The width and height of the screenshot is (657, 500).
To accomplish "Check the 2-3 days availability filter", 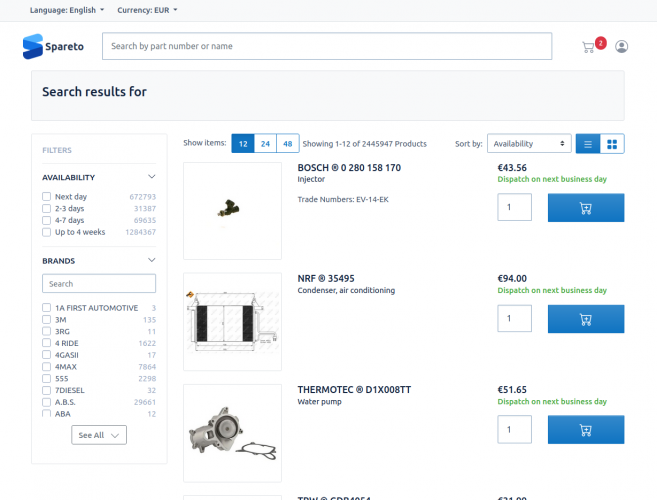I will click(x=47, y=208).
